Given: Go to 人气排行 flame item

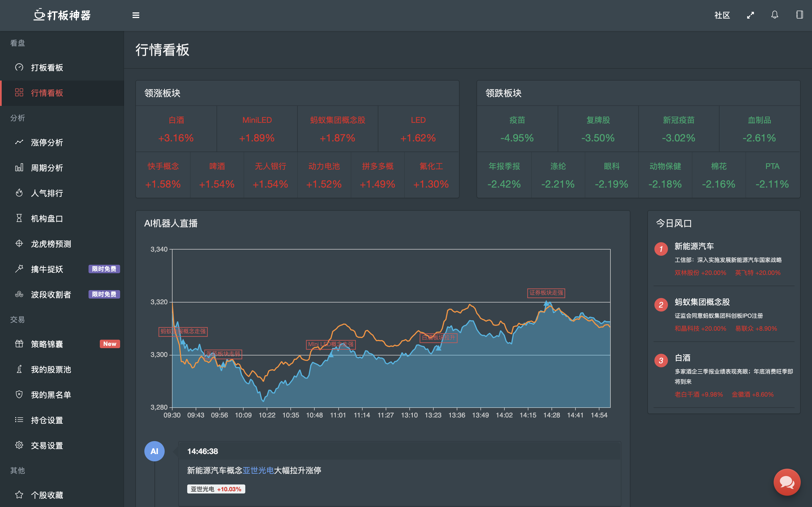Looking at the screenshot, I should [47, 193].
